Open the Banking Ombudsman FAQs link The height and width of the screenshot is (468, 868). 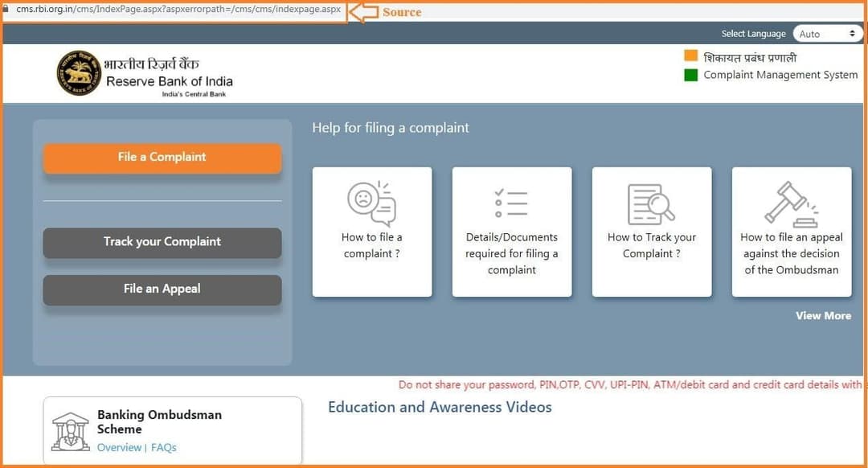(163, 448)
